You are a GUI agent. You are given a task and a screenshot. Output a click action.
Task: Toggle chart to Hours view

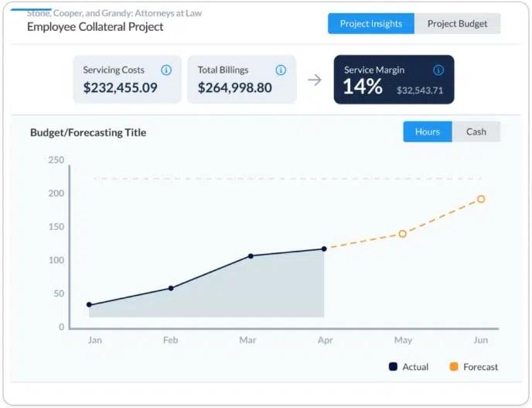click(x=427, y=132)
